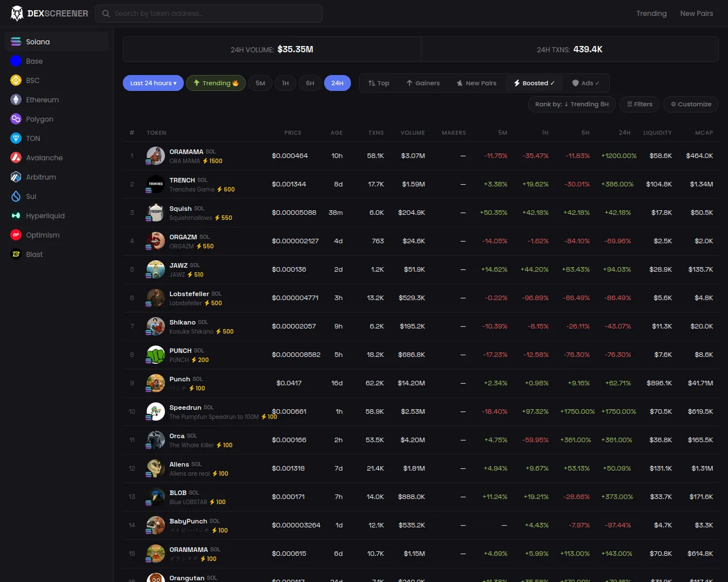Select the 24H timeframe
Viewport: 728px width, 582px height.
(x=337, y=83)
